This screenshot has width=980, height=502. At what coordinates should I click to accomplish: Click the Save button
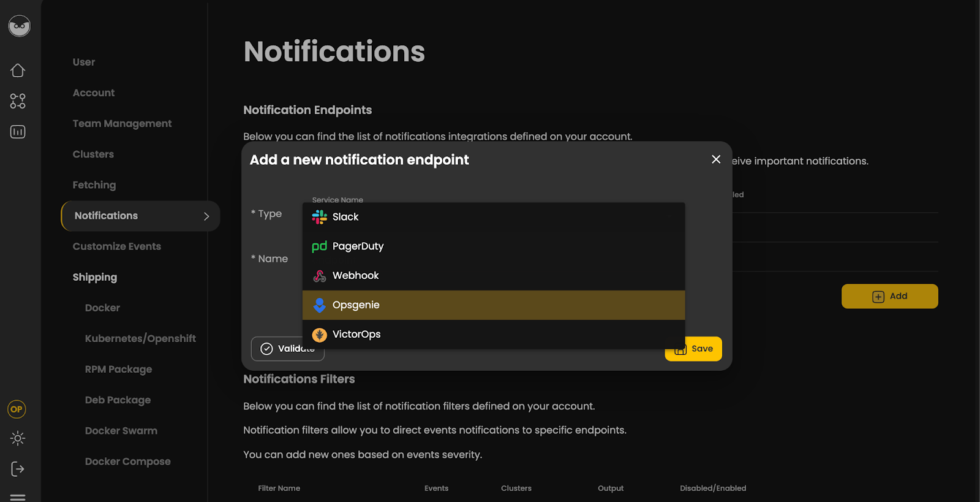click(693, 349)
